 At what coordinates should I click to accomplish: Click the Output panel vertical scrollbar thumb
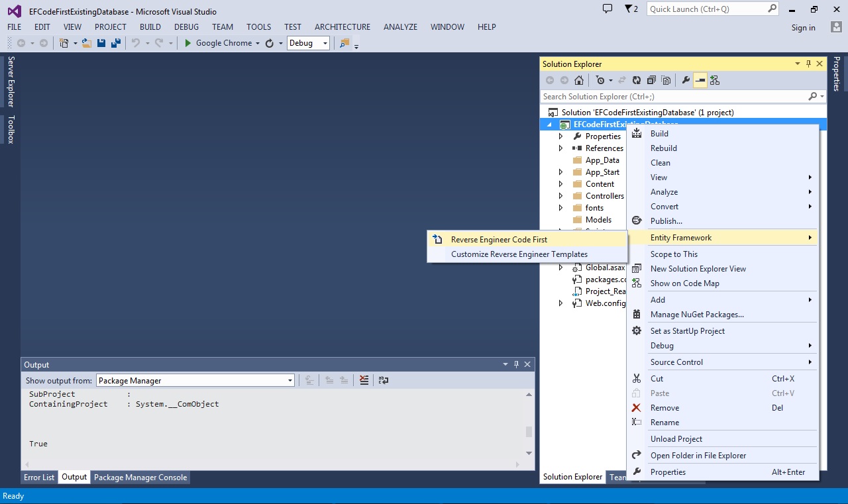coord(529,432)
